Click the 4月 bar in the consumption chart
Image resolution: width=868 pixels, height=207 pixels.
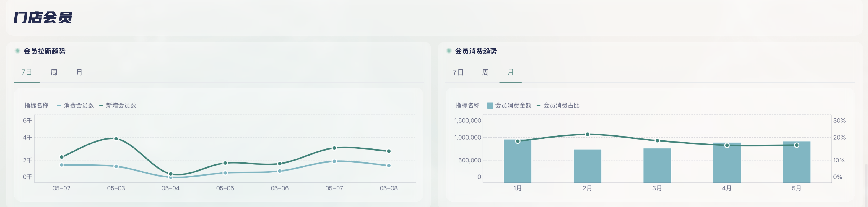point(727,163)
